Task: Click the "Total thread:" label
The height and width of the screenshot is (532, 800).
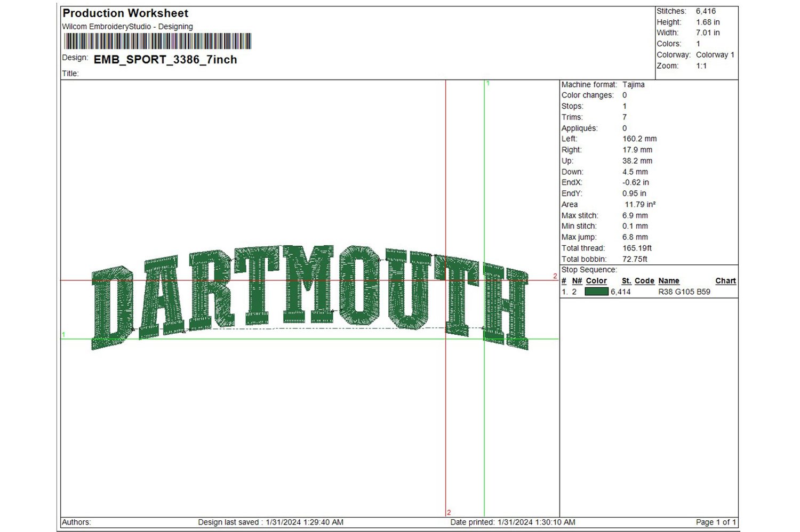Action: (583, 248)
